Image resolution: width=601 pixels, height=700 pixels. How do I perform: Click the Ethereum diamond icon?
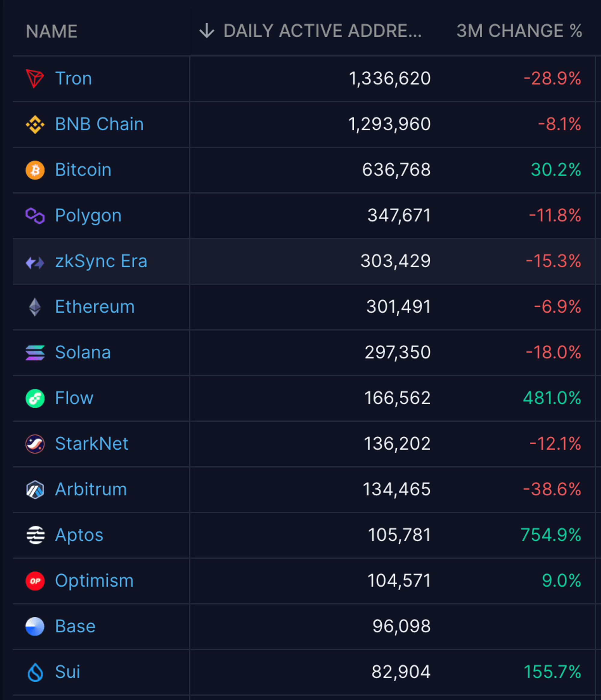click(35, 307)
